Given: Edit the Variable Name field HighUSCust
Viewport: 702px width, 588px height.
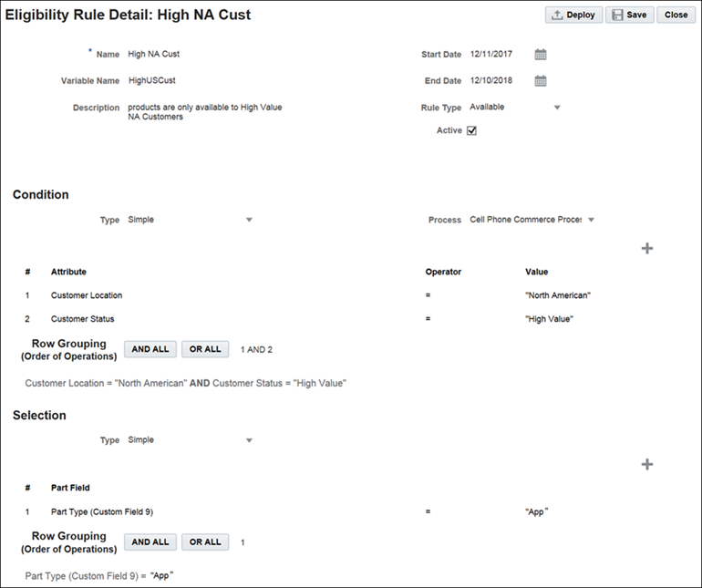Looking at the screenshot, I should click(151, 80).
